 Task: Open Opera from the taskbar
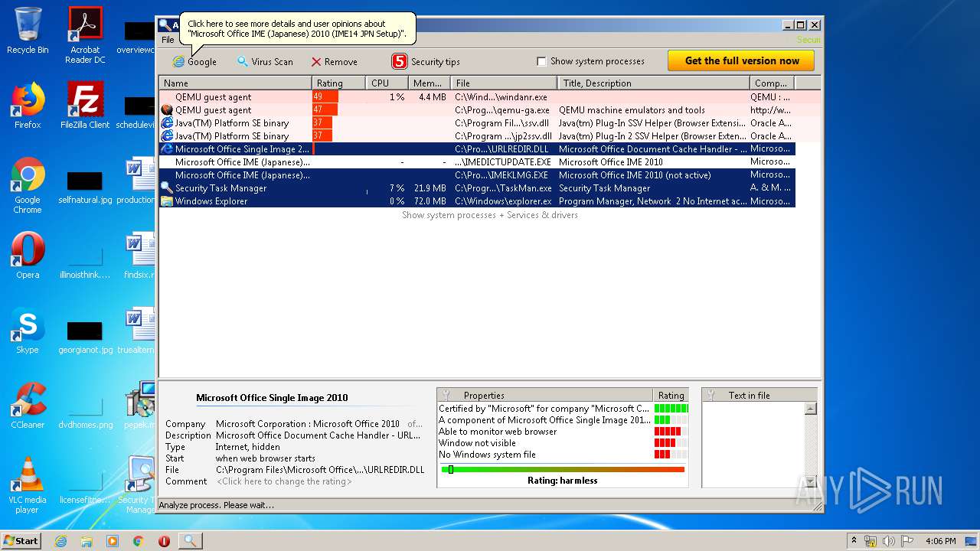(164, 541)
